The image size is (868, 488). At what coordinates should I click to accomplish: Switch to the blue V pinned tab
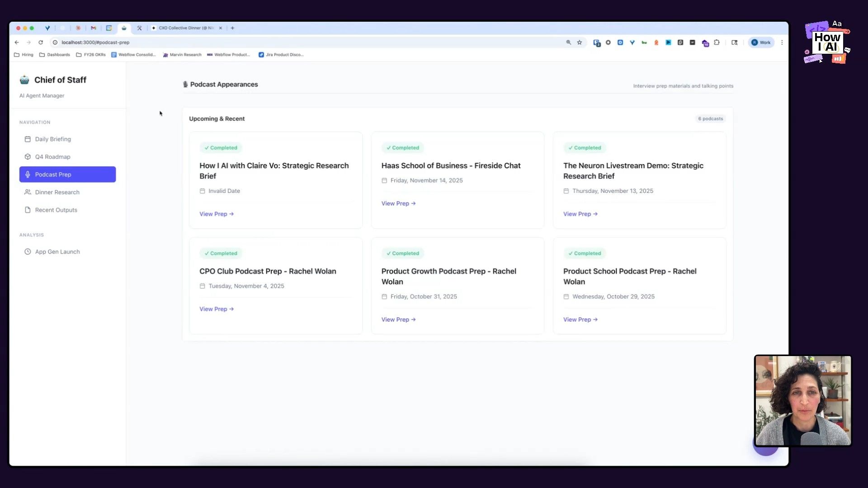pyautogui.click(x=47, y=28)
